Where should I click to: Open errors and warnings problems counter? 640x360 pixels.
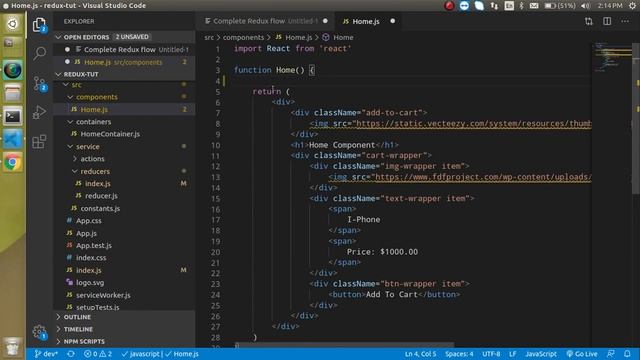pos(98,354)
